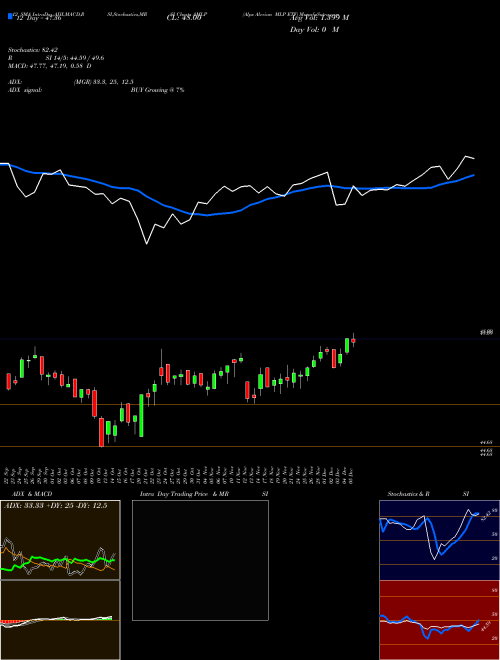Click the 'Avg Vol: 1.399 M' label

coord(319,18)
